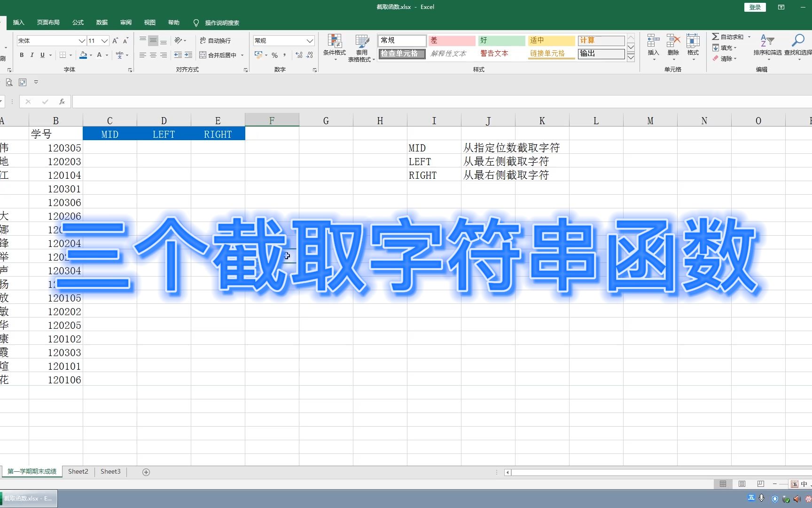Click the formula bar input
The image size is (812, 508).
[x=442, y=102]
